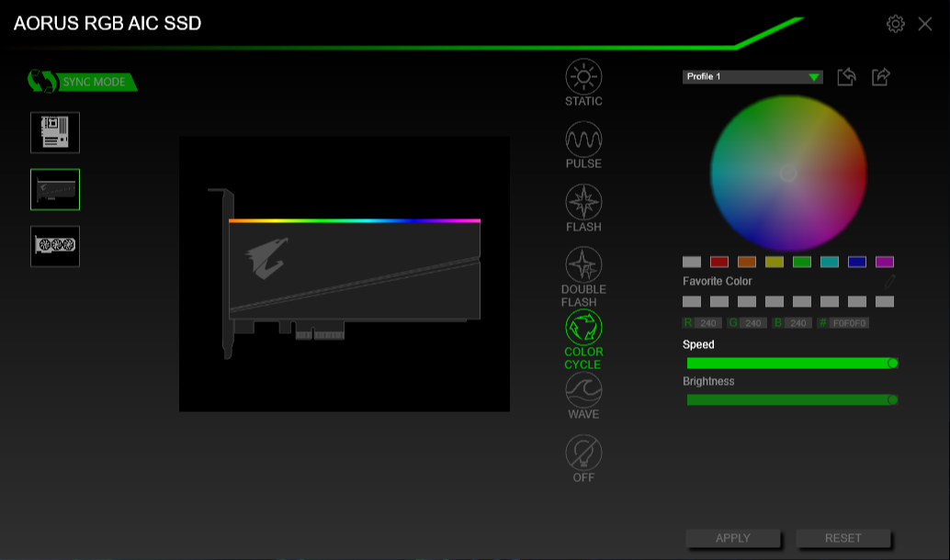Import a lighting profile
This screenshot has height=560, width=950.
(x=846, y=77)
